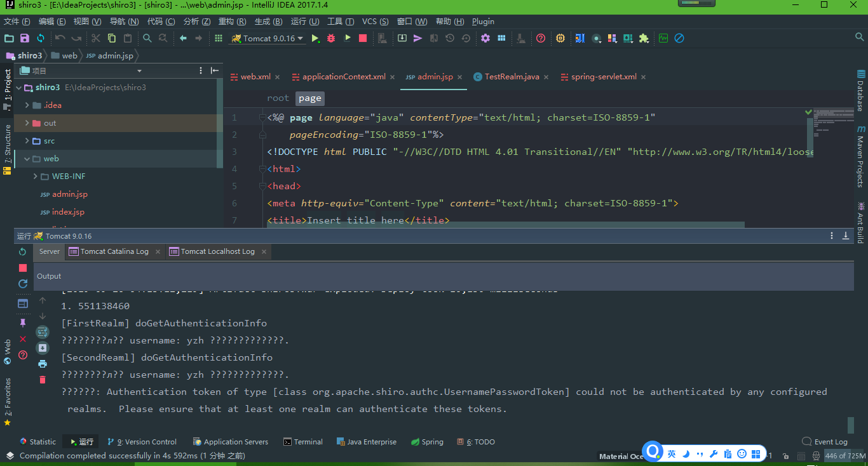This screenshot has height=466, width=868.
Task: Navigate back with the left arrow
Action: pyautogui.click(x=183, y=38)
